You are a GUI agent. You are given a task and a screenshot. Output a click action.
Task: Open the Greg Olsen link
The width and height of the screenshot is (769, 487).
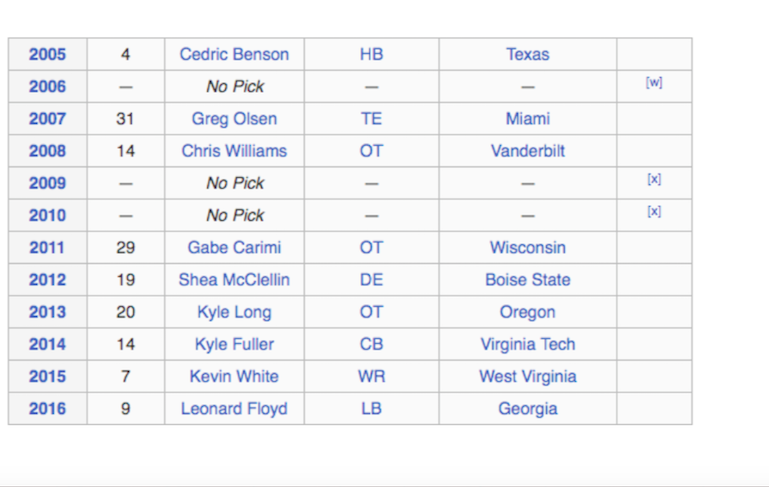coord(234,119)
